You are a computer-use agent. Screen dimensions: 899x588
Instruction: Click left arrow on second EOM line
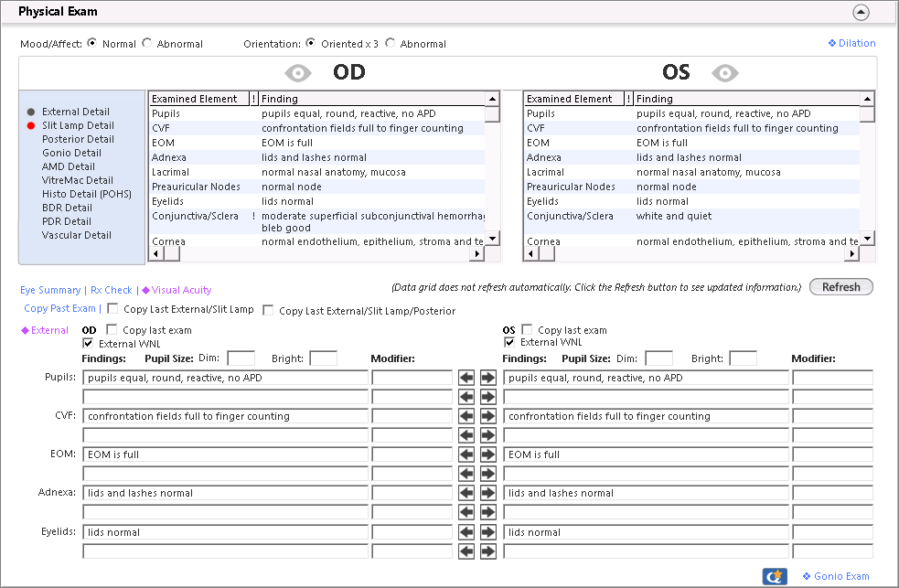[466, 474]
